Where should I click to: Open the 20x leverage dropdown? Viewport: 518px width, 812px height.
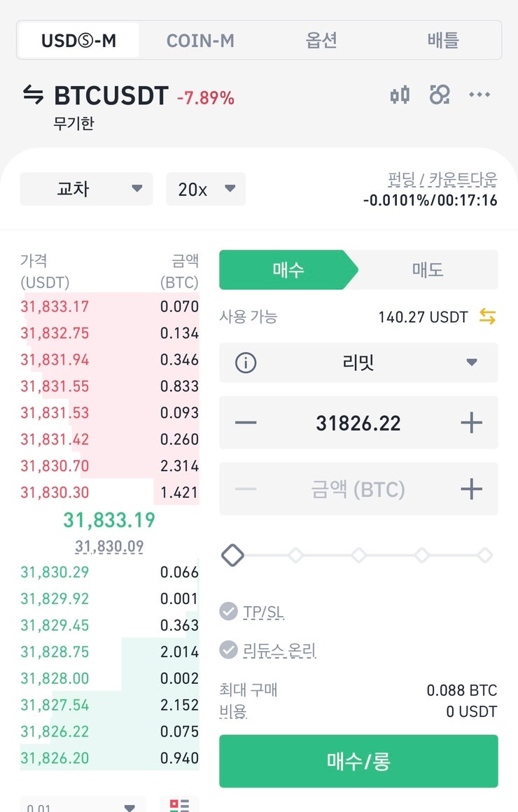[x=206, y=188]
